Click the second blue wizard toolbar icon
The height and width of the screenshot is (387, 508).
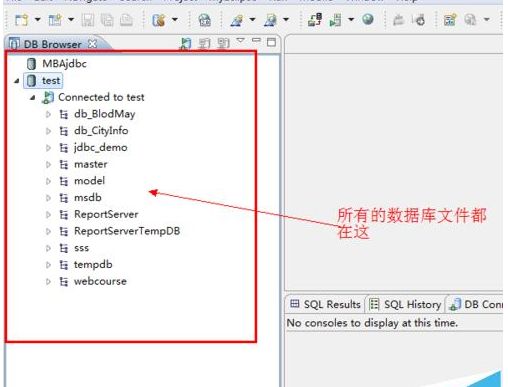pos(270,20)
